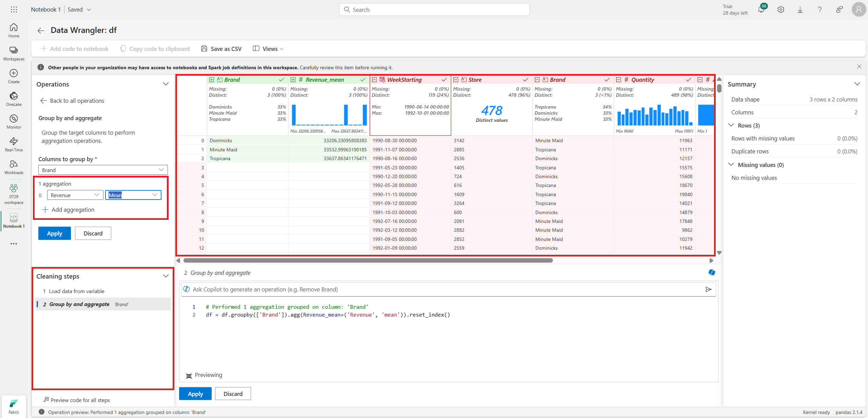Send Copilot prompt arrow icon
868x418 pixels.
coord(708,289)
